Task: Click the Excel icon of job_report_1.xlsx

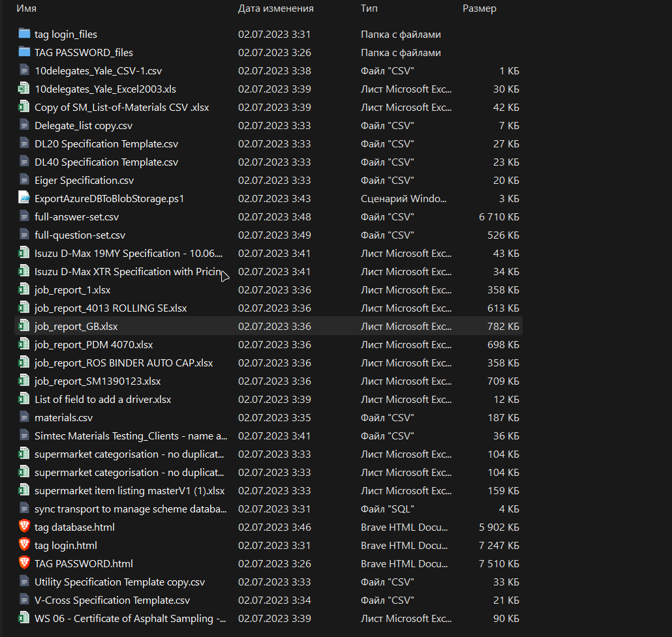Action: point(24,289)
